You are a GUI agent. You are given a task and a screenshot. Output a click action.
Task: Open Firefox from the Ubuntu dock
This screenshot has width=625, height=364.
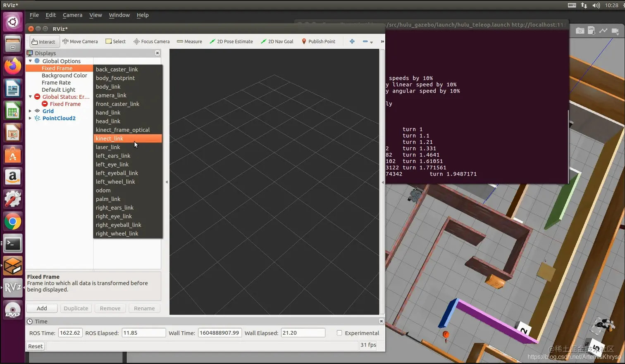pyautogui.click(x=13, y=66)
